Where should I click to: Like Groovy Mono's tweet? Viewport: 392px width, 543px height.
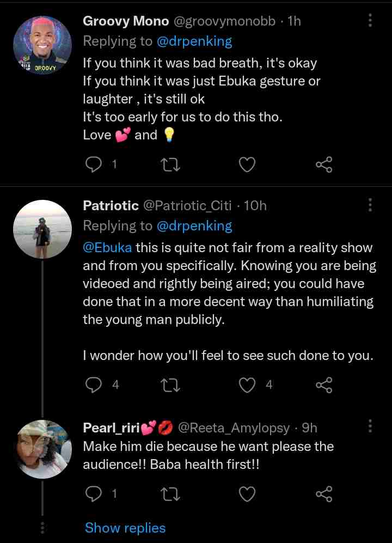point(248,164)
